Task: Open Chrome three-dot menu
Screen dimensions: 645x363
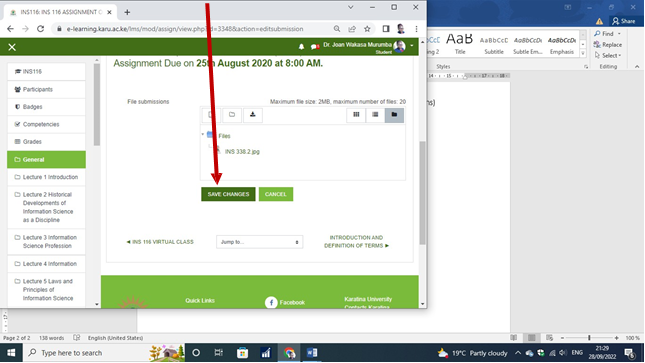Action: 416,29
